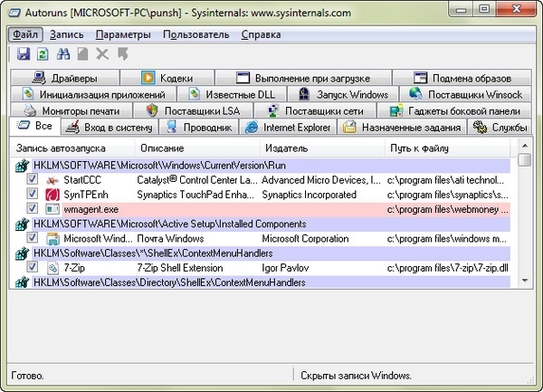Screen dimensions: 543x392
Task: Select the HKLM Active Setup Installed Components key row
Action: coord(181,224)
